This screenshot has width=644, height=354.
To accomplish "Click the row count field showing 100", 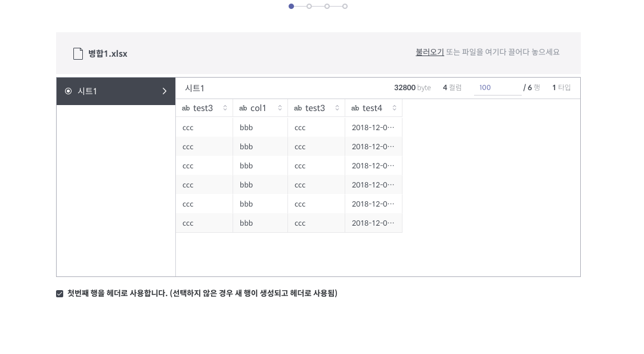I will pos(497,88).
